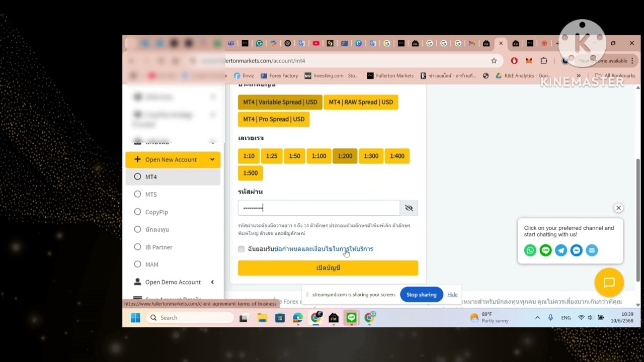The image size is (644, 362).
Task: Select leverage 1:50
Action: tap(294, 156)
